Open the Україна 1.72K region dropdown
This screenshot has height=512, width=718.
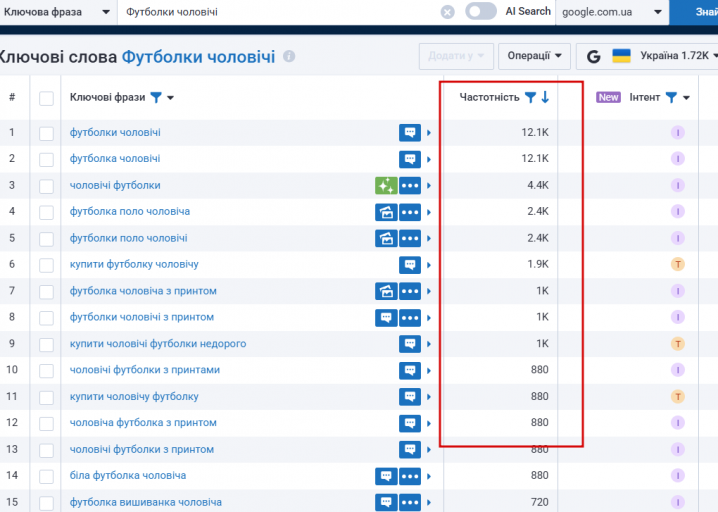pyautogui.click(x=648, y=56)
